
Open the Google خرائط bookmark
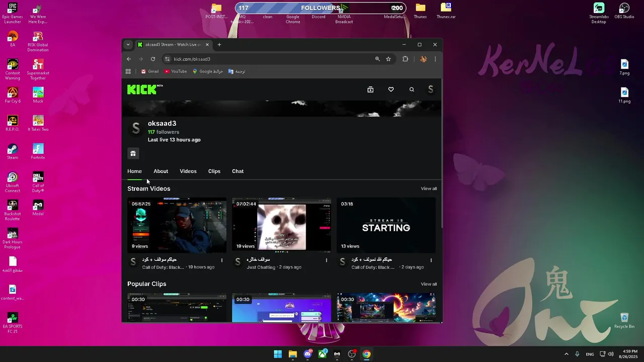pyautogui.click(x=207, y=71)
